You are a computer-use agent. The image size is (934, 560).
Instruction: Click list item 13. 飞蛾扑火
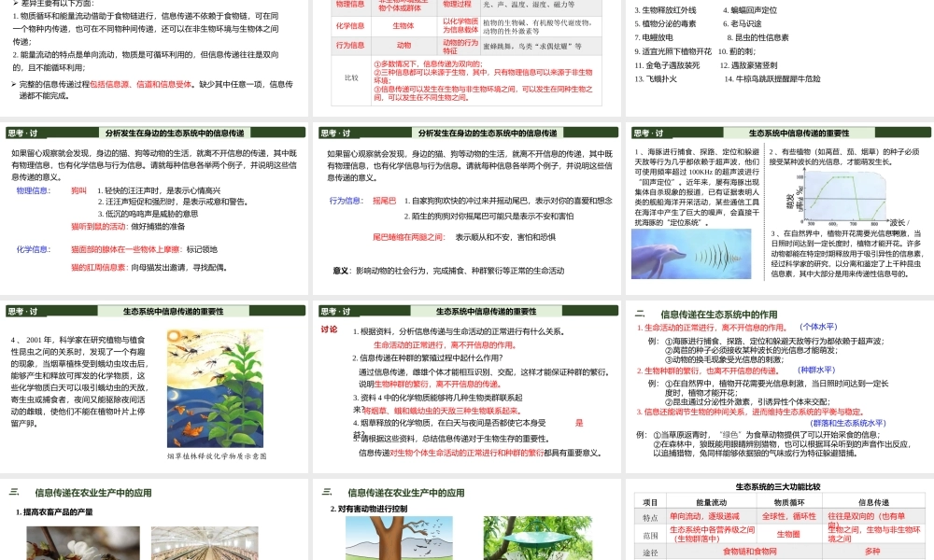(656, 78)
